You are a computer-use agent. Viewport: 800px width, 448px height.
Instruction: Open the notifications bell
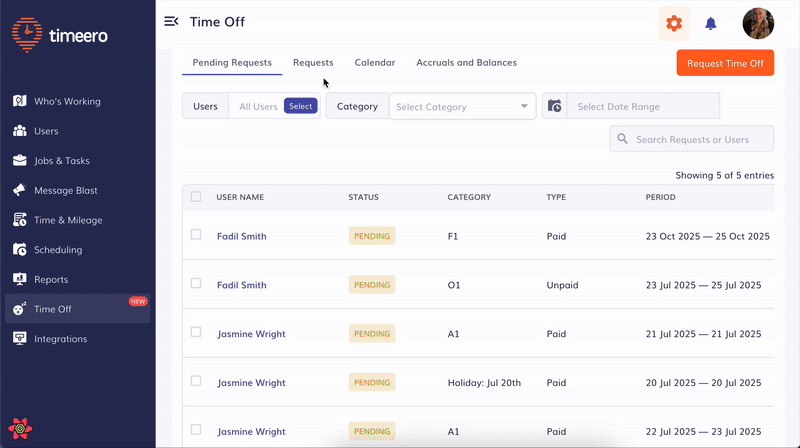pos(711,23)
